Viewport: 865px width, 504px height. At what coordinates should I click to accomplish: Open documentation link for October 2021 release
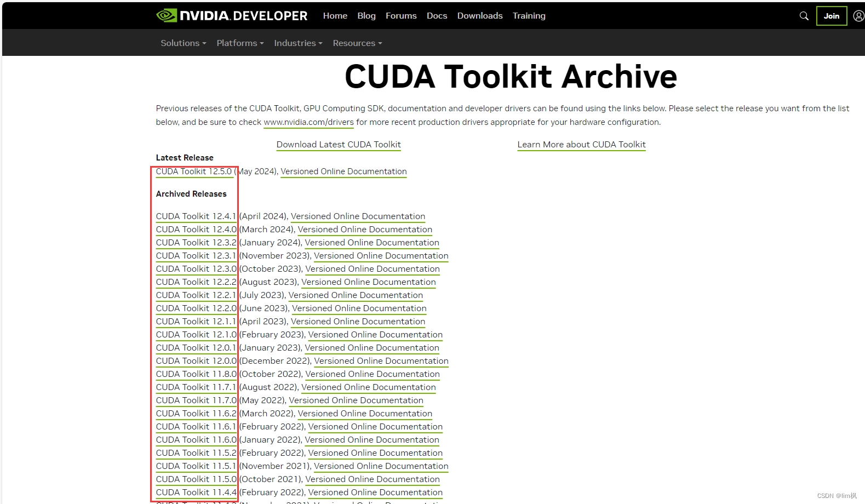pos(373,479)
